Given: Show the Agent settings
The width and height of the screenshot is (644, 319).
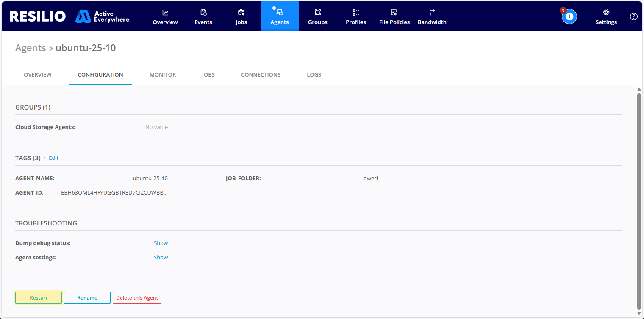Looking at the screenshot, I should click(161, 258).
